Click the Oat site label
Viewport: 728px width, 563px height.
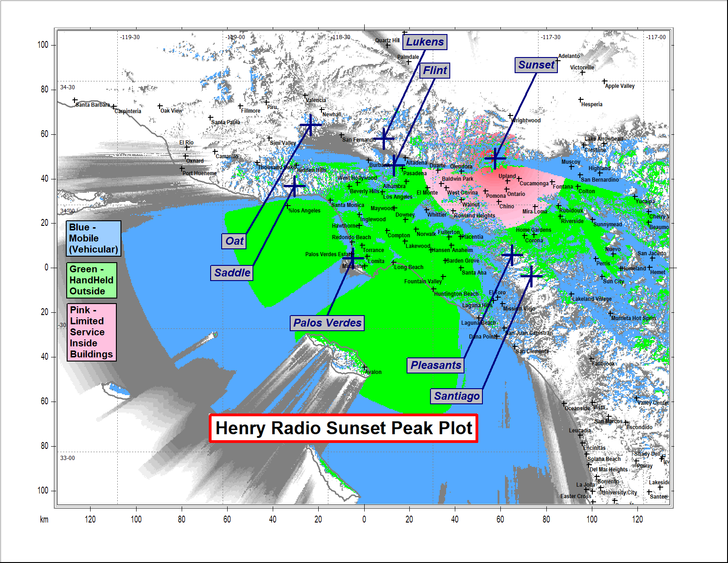234,241
